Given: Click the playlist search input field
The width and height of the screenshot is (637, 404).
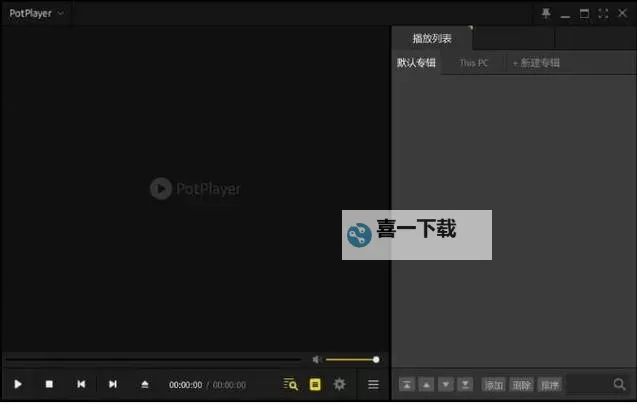Looking at the screenshot, I should pos(587,384).
